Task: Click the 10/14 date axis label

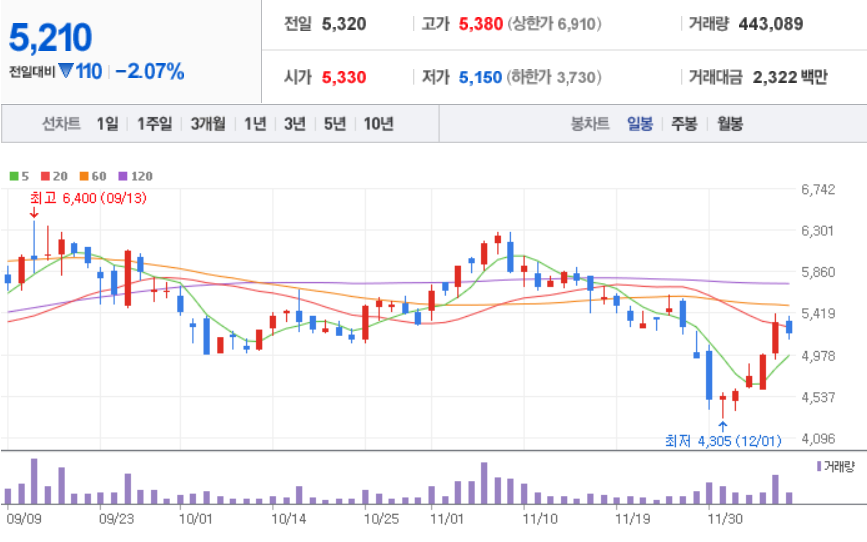Action: pos(288,519)
